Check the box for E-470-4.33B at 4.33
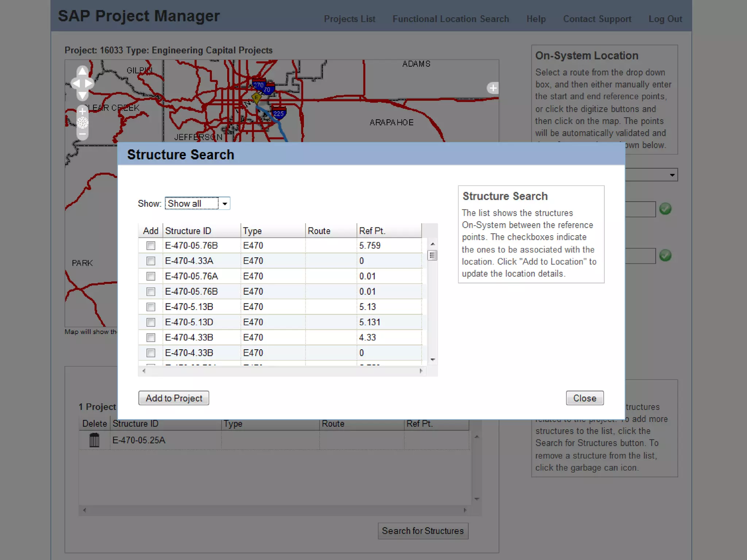747x560 pixels. (x=151, y=338)
